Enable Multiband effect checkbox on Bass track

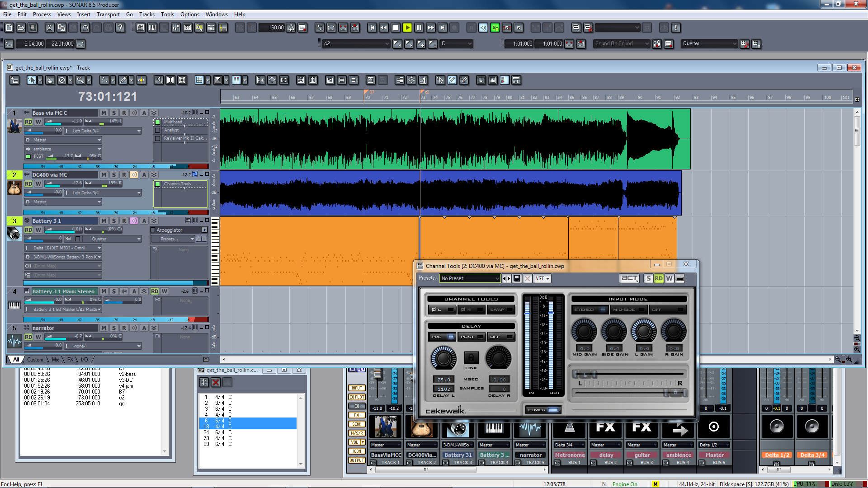[x=158, y=122]
